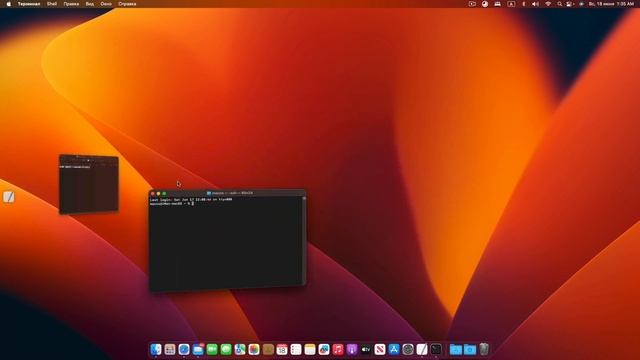This screenshot has width=640, height=360.
Task: Launch Maps from the Dock
Action: pyautogui.click(x=240, y=349)
